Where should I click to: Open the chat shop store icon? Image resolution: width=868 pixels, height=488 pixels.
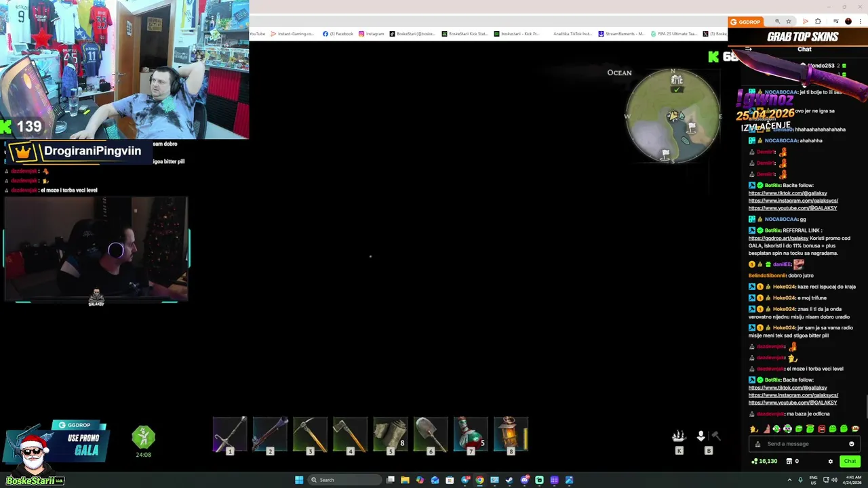pyautogui.click(x=789, y=462)
